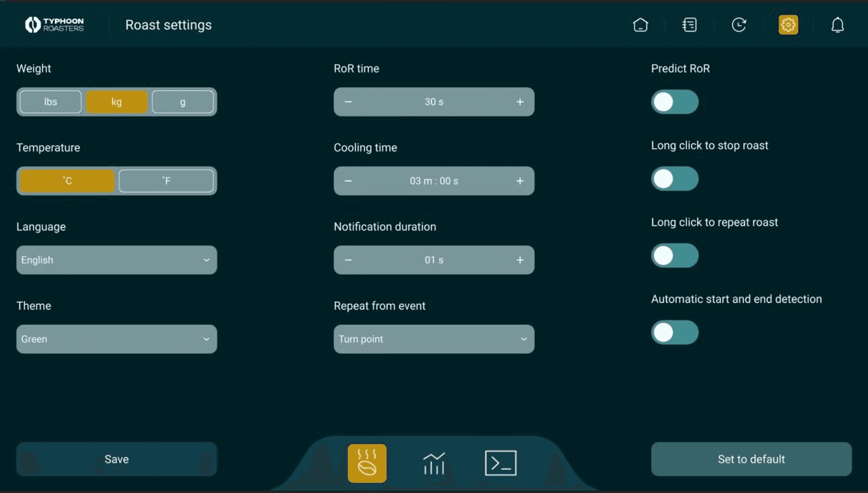868x493 pixels.
Task: Click the highlighted settings gear icon
Action: pyautogui.click(x=788, y=25)
